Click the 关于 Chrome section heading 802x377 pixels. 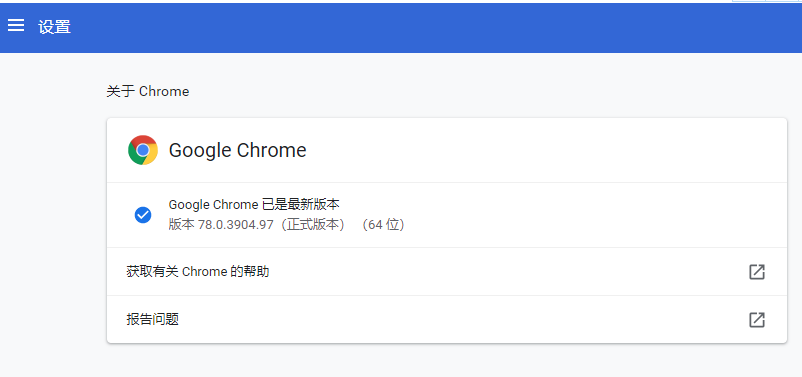click(147, 92)
